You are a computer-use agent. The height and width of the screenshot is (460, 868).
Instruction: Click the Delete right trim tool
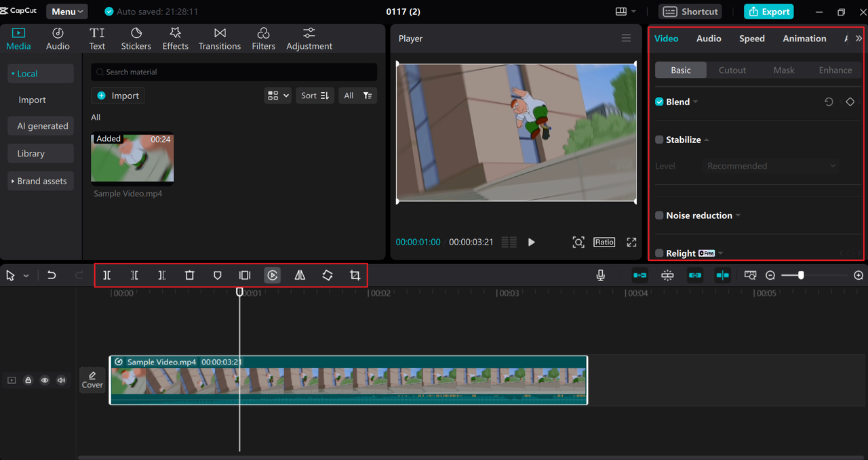point(161,275)
